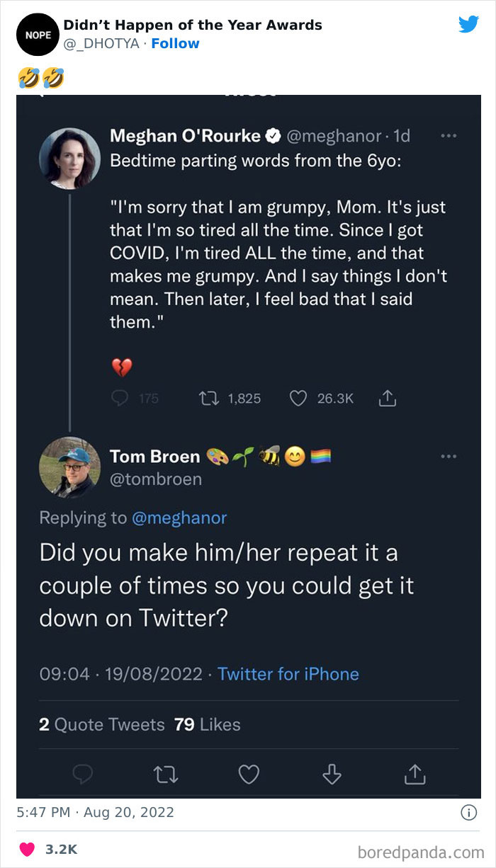
Task: Click the verified badge next to Meghan O'Rourke
Action: click(272, 135)
